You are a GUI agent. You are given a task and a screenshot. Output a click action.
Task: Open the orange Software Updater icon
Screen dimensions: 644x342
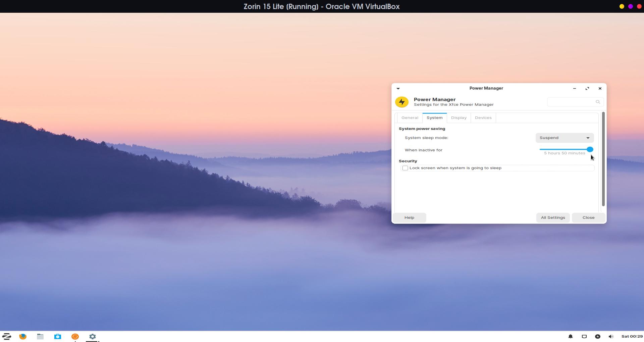click(75, 336)
